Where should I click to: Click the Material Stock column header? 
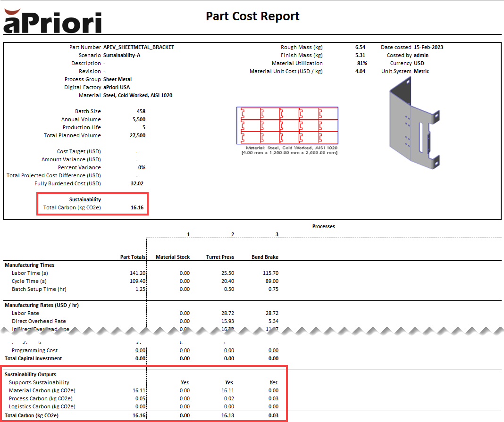[173, 257]
